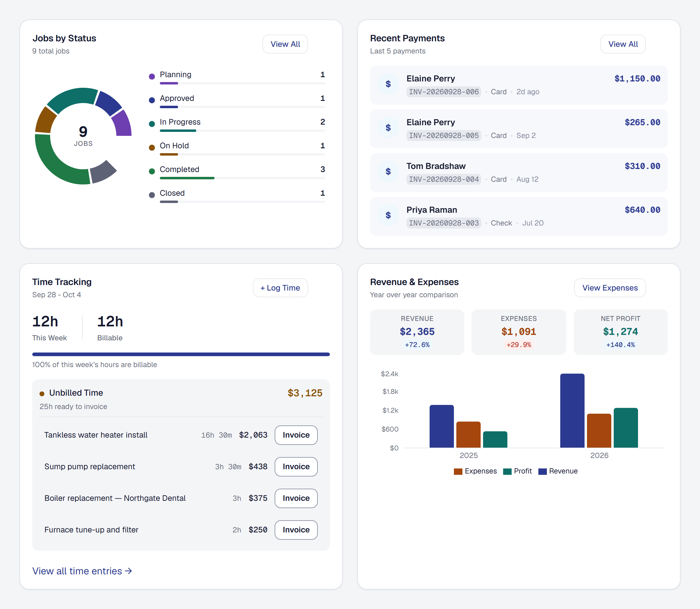This screenshot has height=609, width=700.
Task: Click the View Expenses button
Action: click(x=610, y=288)
